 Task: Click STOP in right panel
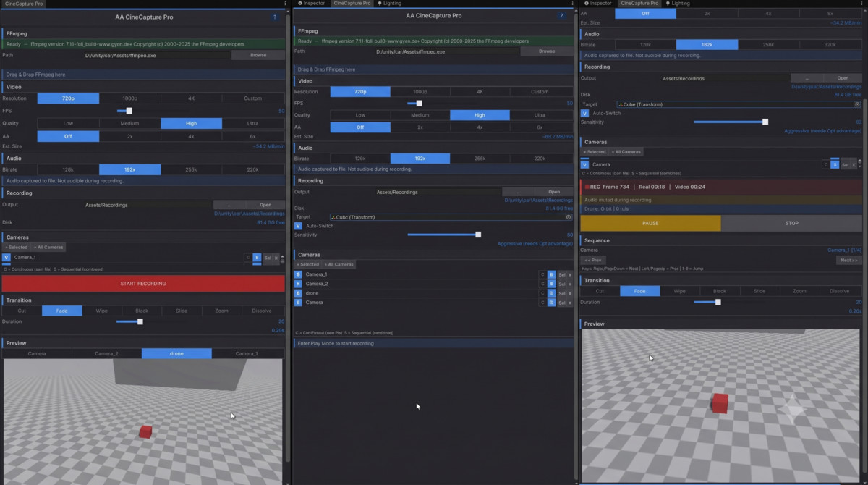792,223
